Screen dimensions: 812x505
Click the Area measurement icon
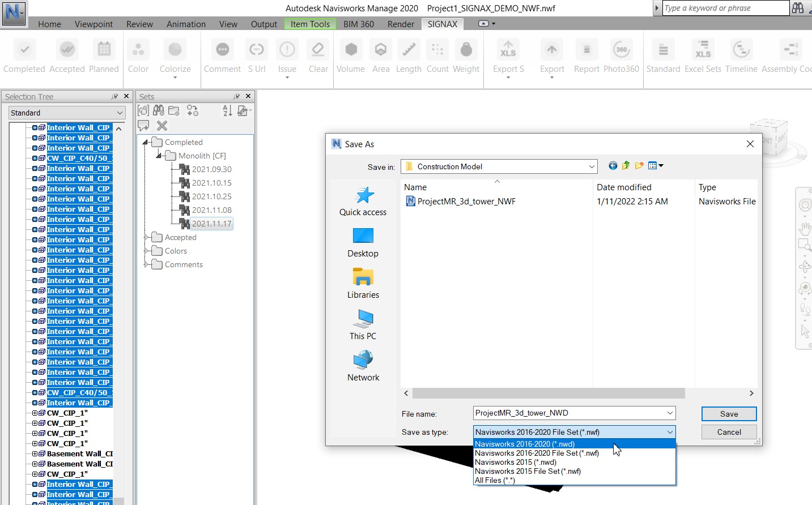tap(381, 50)
